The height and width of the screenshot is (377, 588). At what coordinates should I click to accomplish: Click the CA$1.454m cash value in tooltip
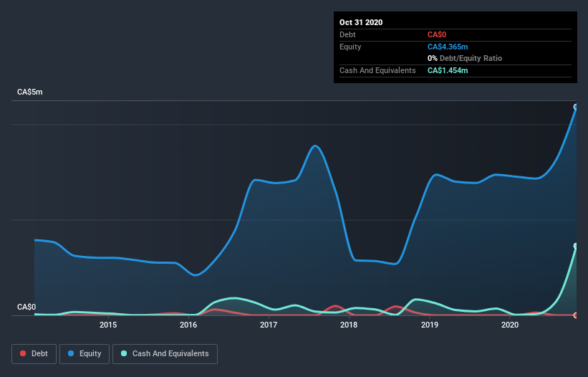[x=448, y=70]
